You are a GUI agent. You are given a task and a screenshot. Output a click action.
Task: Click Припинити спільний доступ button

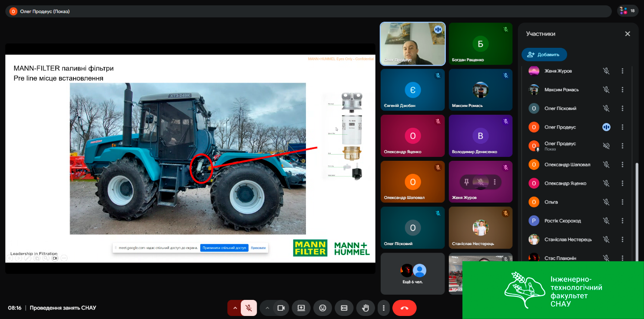(224, 248)
